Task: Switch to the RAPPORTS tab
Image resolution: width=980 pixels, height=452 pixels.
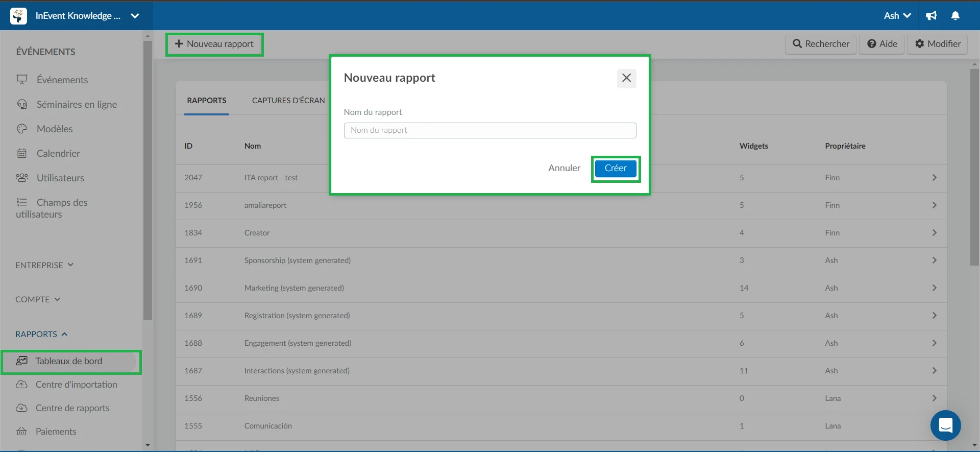Action: tap(207, 101)
